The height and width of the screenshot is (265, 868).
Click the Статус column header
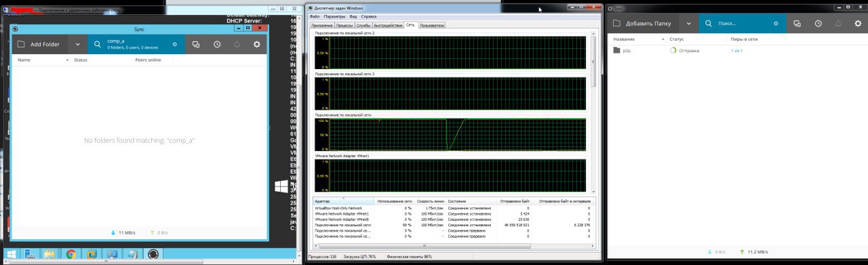pos(677,39)
